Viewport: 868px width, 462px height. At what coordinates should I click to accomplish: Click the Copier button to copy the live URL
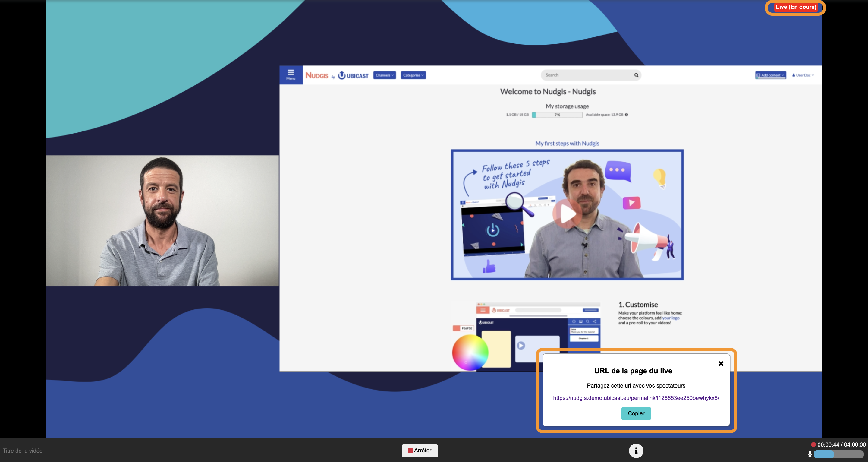(636, 413)
